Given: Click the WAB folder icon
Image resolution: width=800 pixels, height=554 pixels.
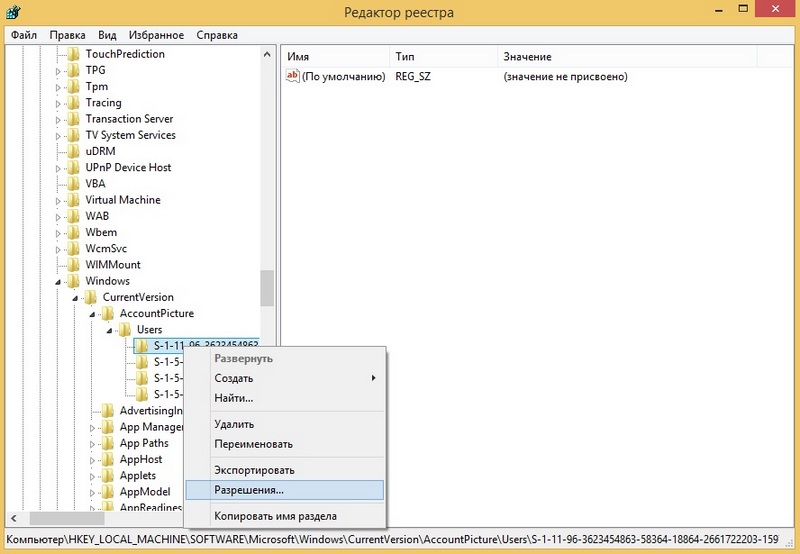Looking at the screenshot, I should point(73,216).
